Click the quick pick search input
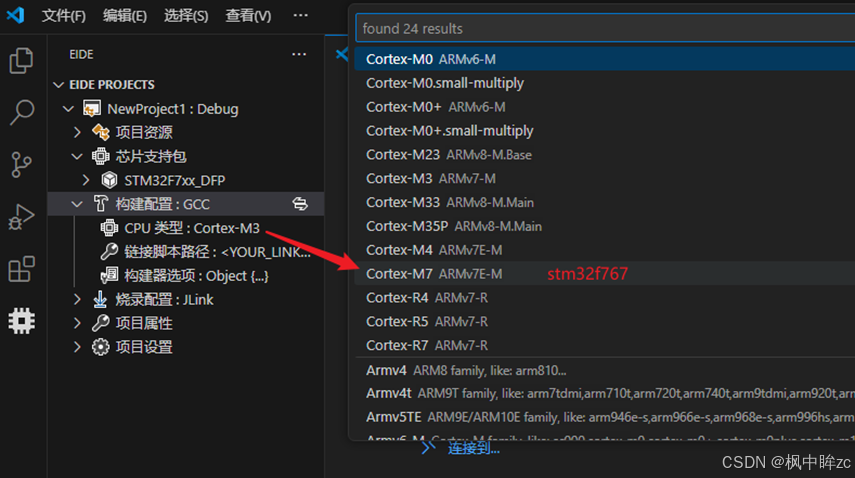The height and width of the screenshot is (478, 855). [x=605, y=28]
